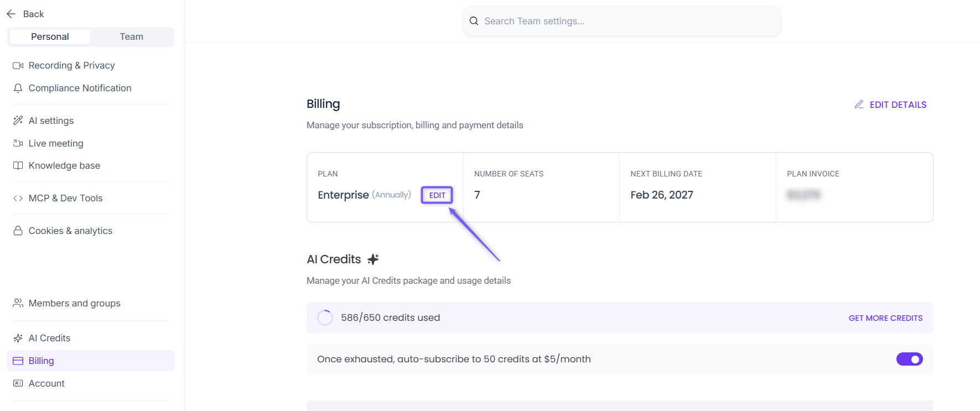Click the blurred plan invoice amount

[804, 195]
